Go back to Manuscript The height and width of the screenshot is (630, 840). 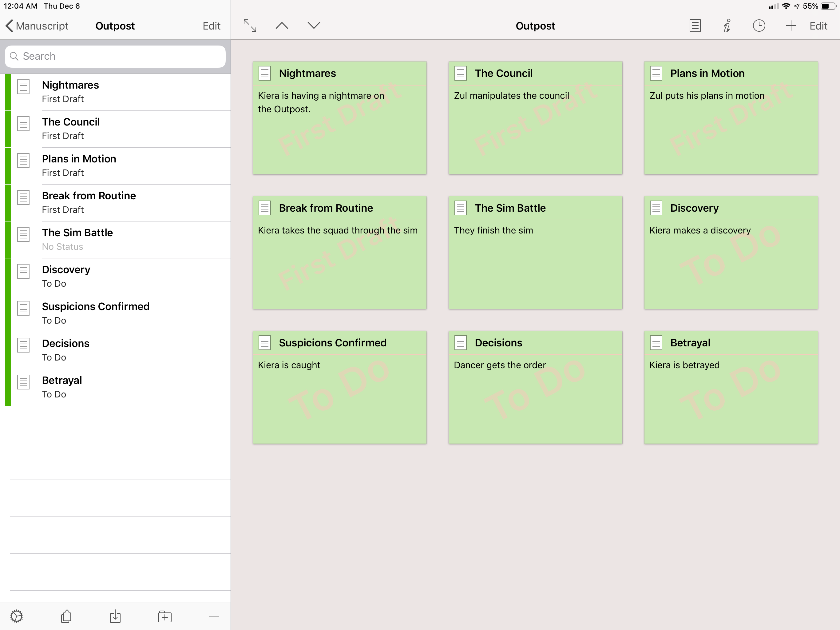pos(37,26)
